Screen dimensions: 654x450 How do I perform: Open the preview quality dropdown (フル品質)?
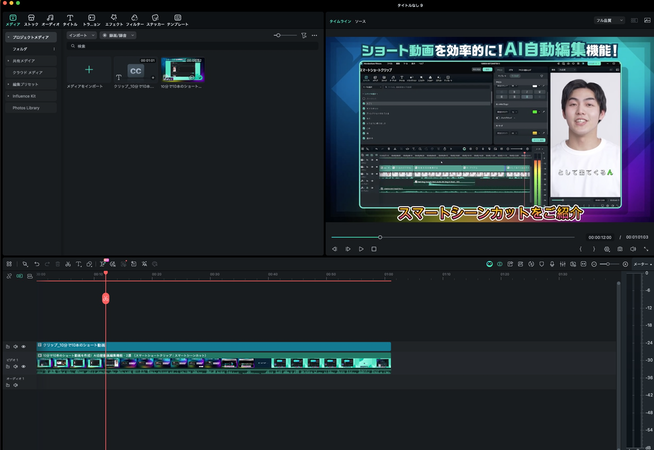(610, 19)
